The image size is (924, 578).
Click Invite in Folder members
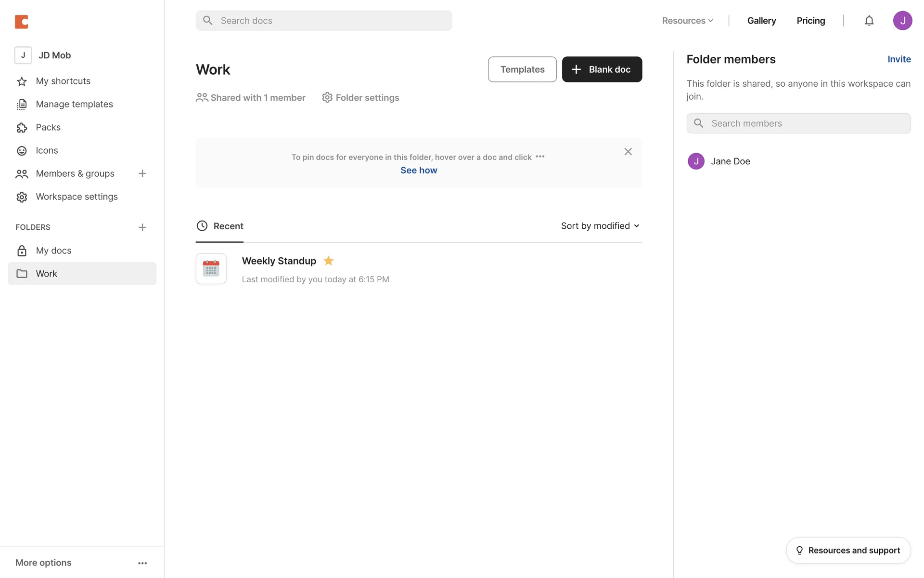pos(899,59)
